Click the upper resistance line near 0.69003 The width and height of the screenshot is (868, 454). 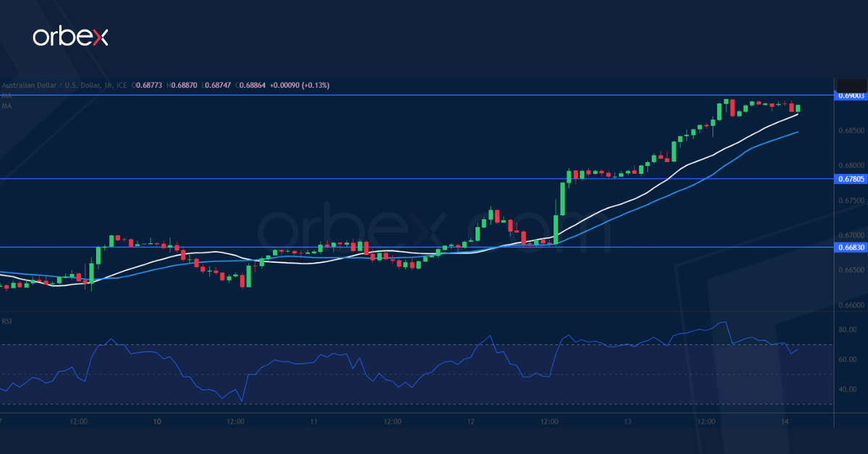(434, 94)
